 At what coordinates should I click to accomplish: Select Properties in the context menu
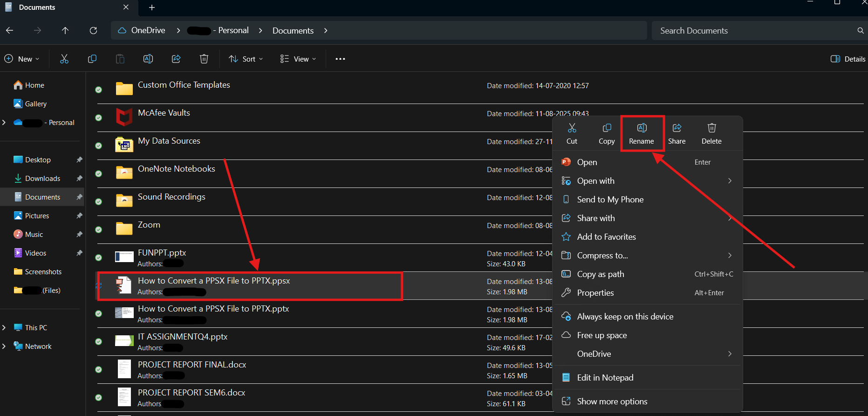(x=647, y=293)
